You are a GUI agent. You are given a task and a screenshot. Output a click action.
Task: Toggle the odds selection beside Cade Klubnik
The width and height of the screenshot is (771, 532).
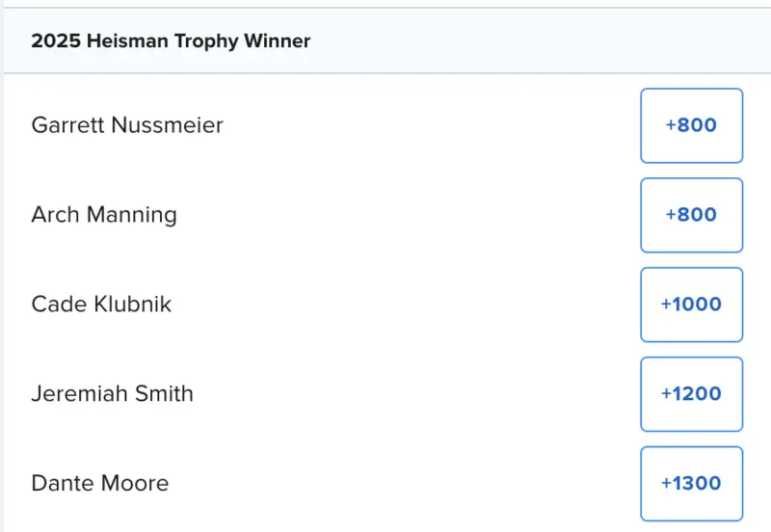(691, 305)
